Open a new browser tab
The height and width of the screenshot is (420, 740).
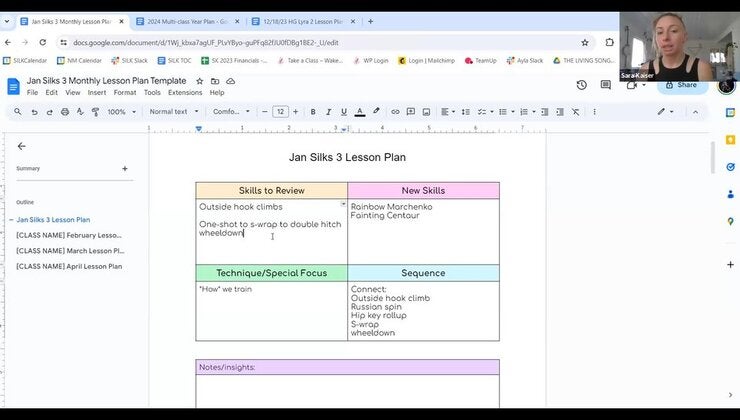click(x=370, y=22)
